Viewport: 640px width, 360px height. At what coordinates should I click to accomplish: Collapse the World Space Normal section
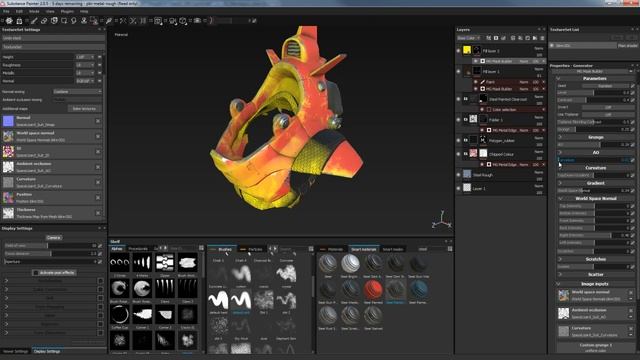pos(560,198)
